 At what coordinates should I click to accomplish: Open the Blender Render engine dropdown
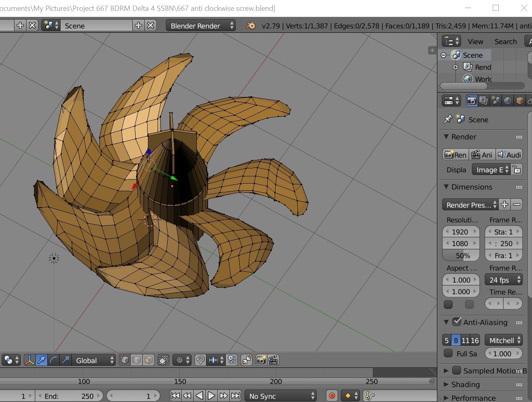coord(201,26)
